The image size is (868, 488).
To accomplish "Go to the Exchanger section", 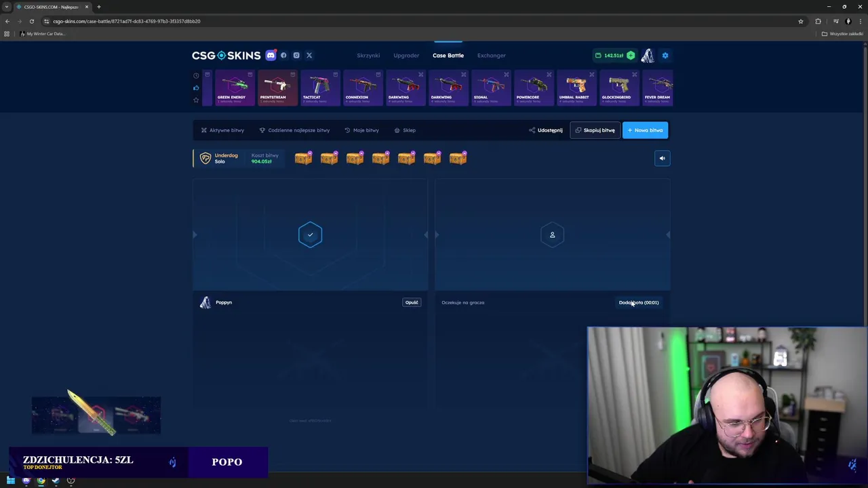I will [x=492, y=56].
